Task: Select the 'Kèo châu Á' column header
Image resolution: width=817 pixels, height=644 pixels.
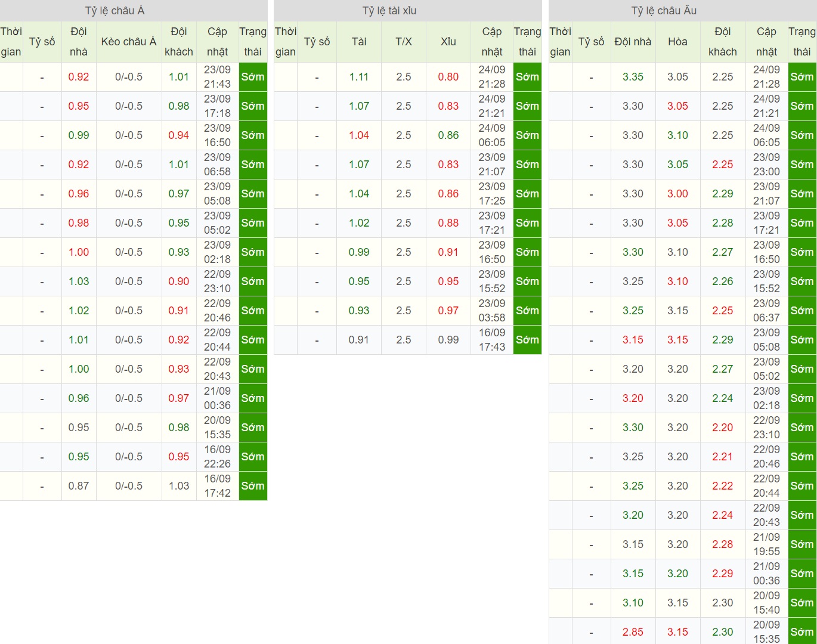Action: coord(129,42)
